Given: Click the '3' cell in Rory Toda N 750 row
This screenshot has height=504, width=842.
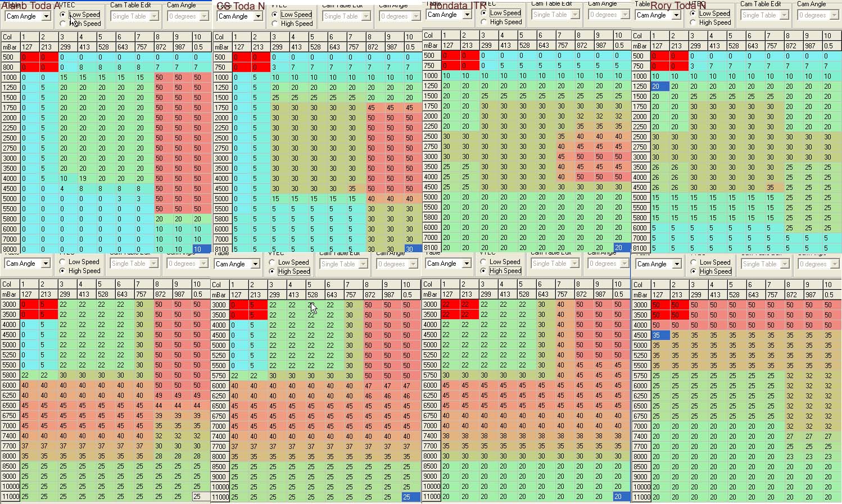Looking at the screenshot, I should click(698, 66).
